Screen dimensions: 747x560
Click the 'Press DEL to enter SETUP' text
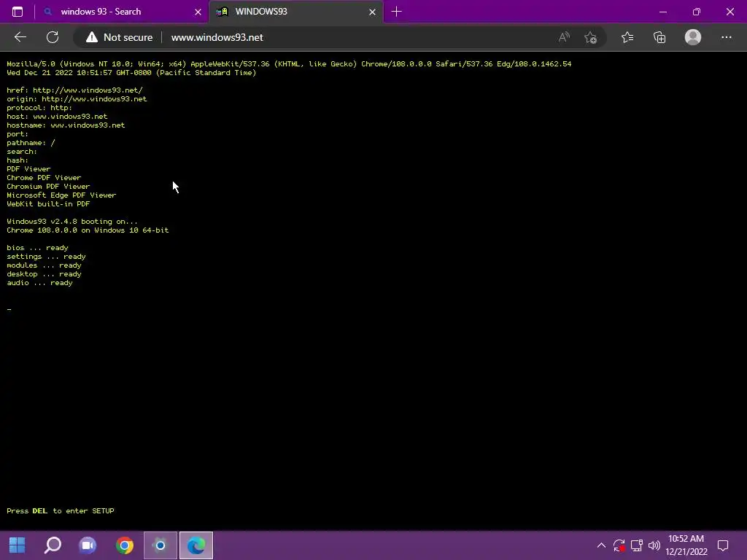(x=61, y=511)
